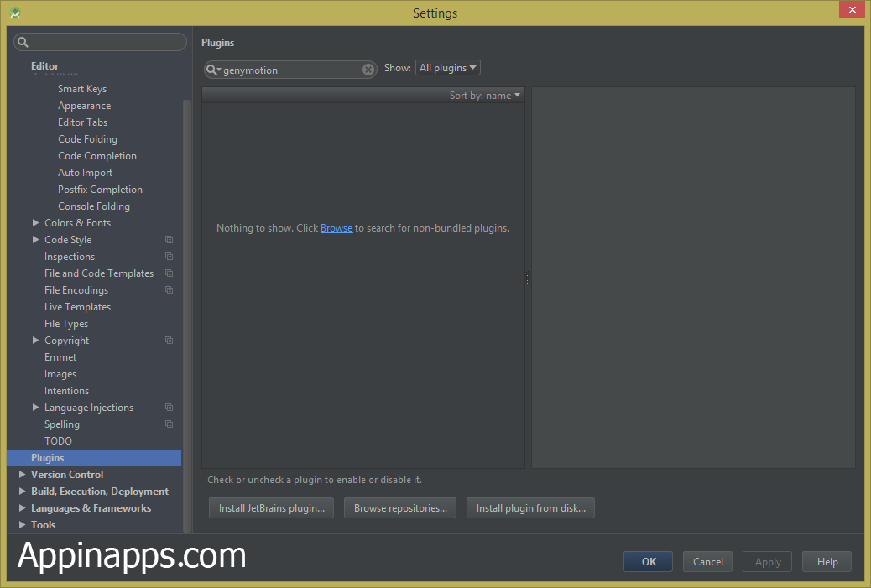Expand the Code Style node
871x588 pixels.
[35, 239]
